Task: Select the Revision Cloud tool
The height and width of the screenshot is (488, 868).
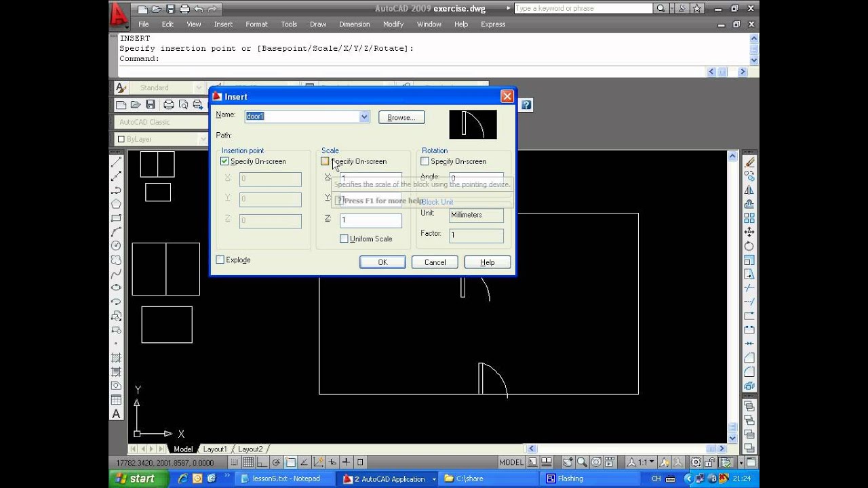Action: pos(116,260)
